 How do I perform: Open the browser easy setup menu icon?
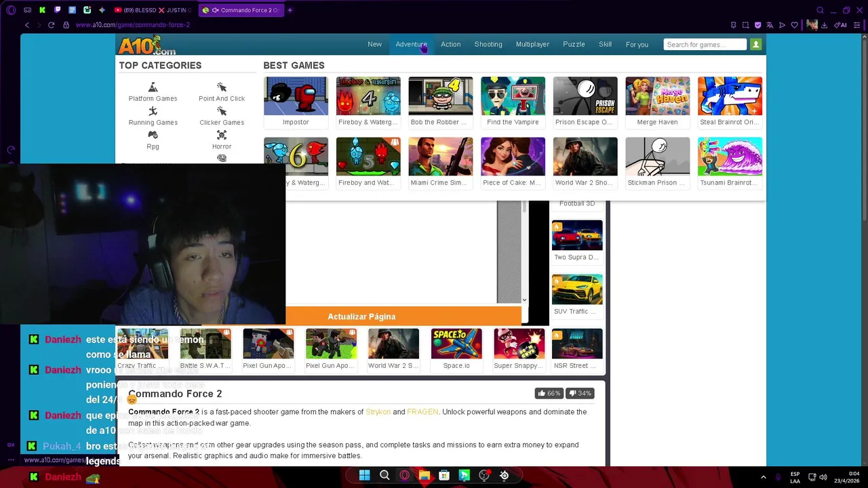pos(856,25)
